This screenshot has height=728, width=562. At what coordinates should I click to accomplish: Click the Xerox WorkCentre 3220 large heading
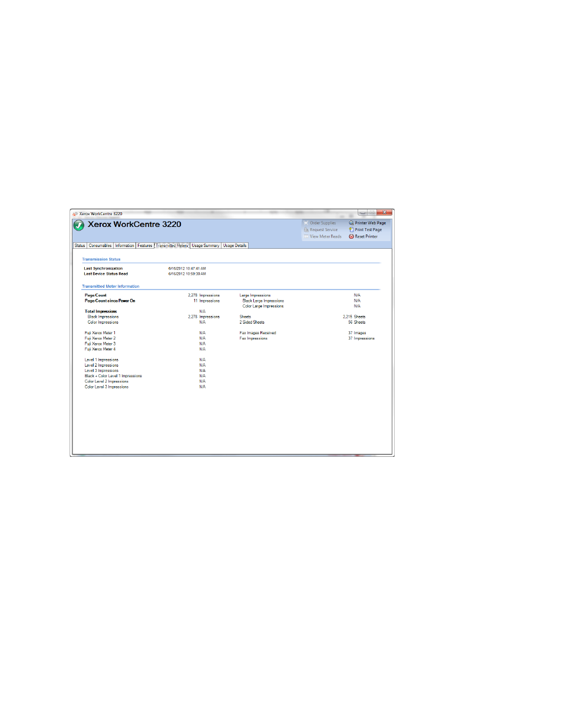(x=134, y=225)
